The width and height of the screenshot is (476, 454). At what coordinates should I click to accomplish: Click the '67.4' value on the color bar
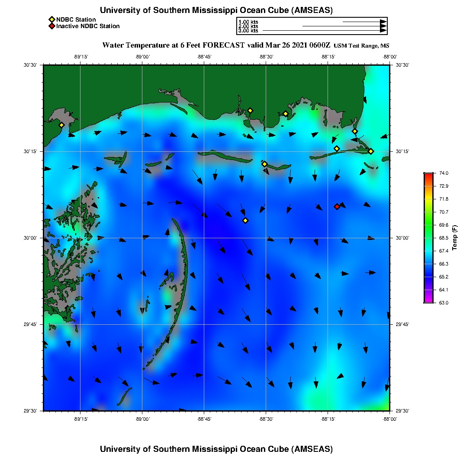(444, 251)
